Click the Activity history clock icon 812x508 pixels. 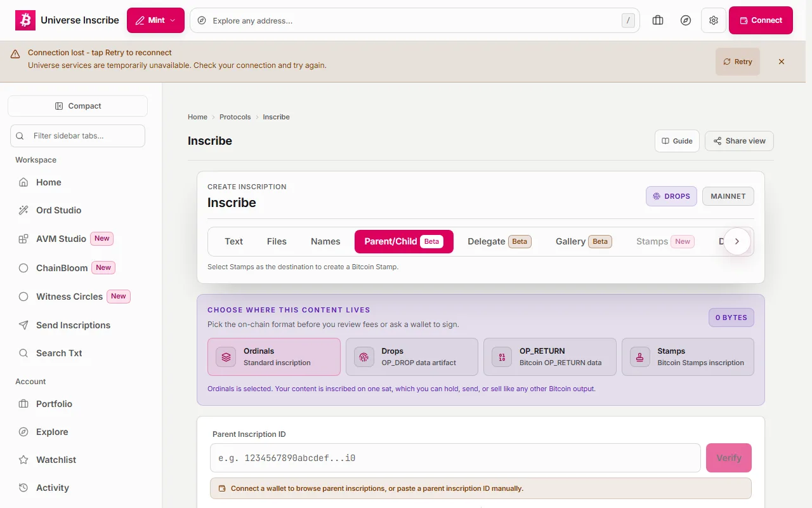23,488
